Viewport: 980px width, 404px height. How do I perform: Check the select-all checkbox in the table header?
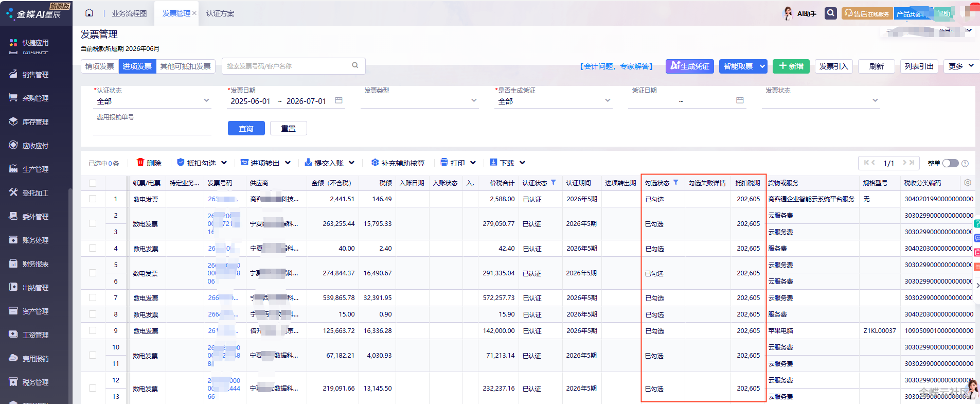pos(93,183)
